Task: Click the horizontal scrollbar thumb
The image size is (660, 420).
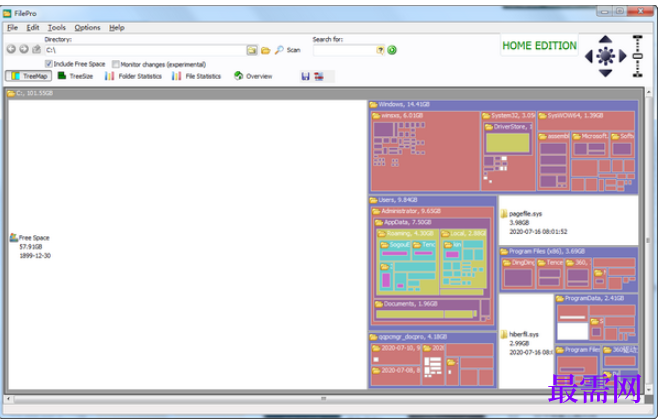Action: 323,398
